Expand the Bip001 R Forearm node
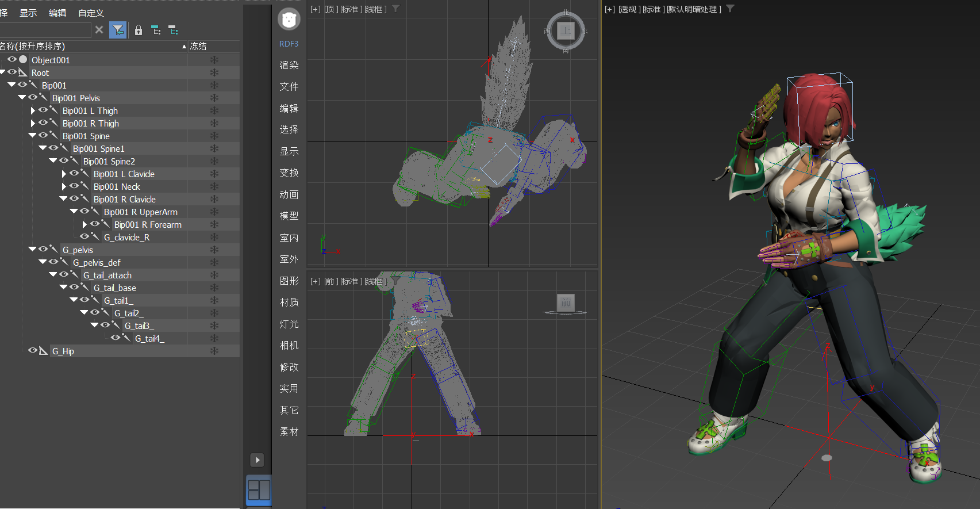 click(84, 224)
